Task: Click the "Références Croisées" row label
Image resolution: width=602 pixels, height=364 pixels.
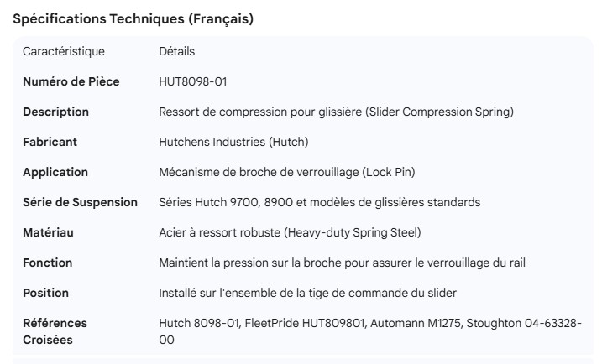Action: [55, 331]
